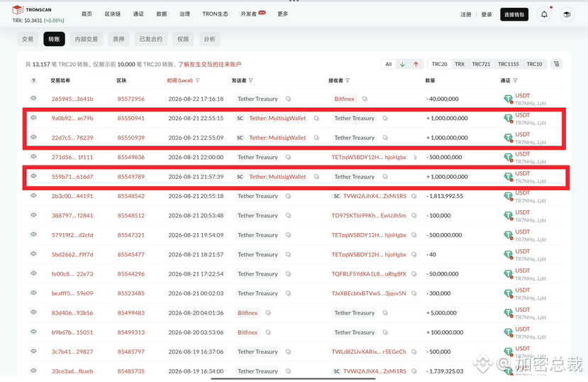Click the cube network icon in header

click(567, 15)
